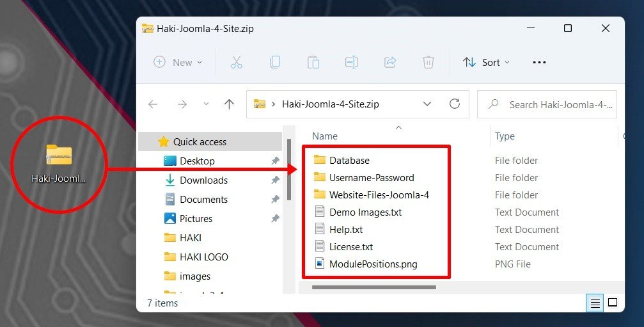The height and width of the screenshot is (327, 644).
Task: Click the pin icon next to Downloads
Action: point(275,180)
